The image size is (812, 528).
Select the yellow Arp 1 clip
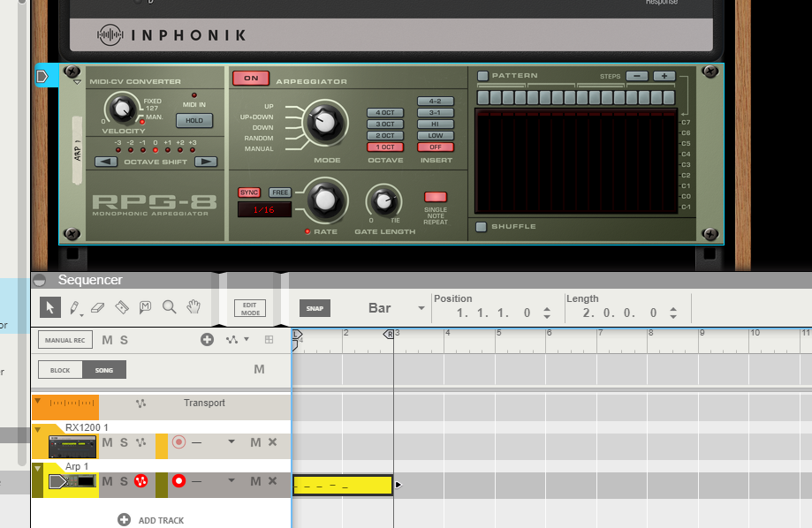[342, 485]
